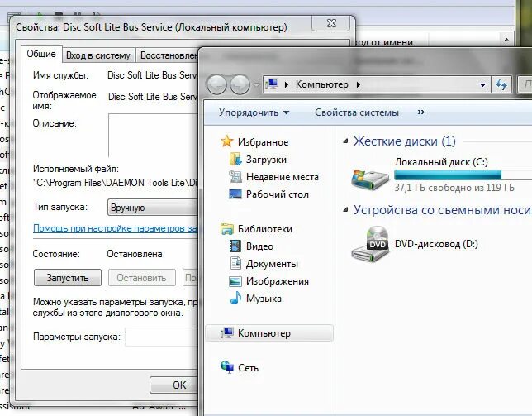This screenshot has width=532, height=416.
Task: Click the Библиотеки icon
Action: coord(226,229)
